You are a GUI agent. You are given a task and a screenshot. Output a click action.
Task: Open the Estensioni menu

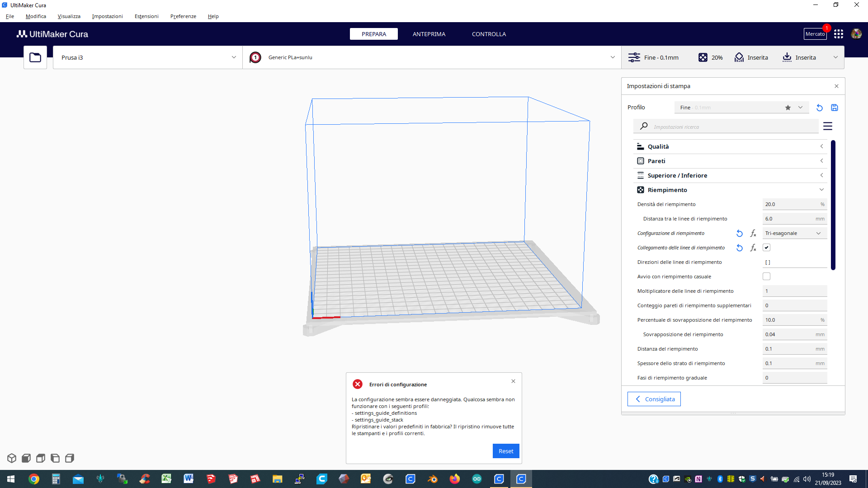(x=146, y=16)
